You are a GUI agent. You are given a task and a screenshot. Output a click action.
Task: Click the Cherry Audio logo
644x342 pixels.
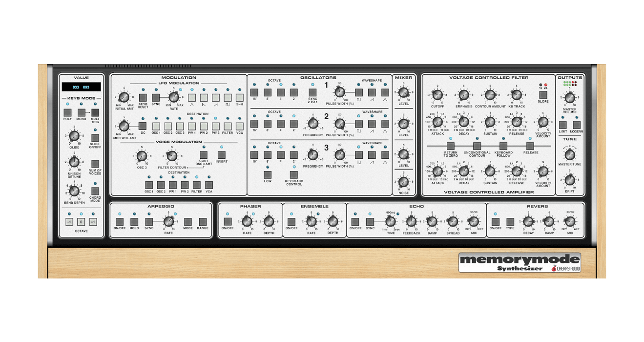point(566,268)
